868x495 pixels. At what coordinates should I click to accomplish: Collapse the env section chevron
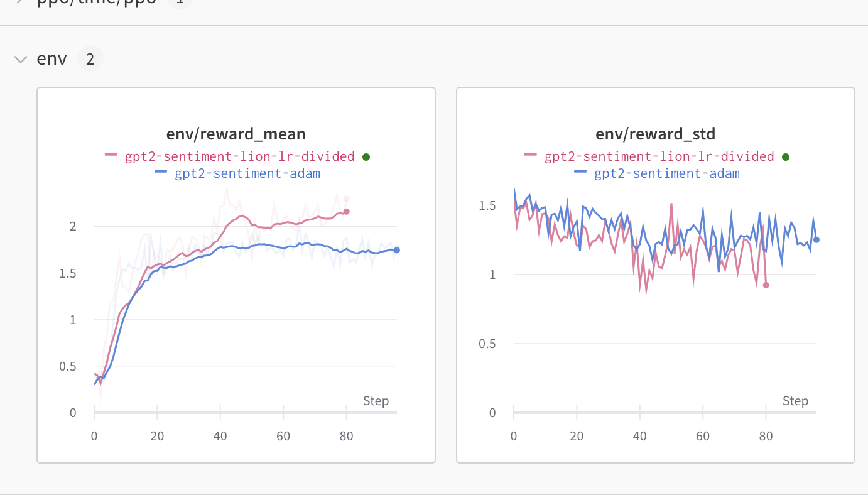pos(21,59)
